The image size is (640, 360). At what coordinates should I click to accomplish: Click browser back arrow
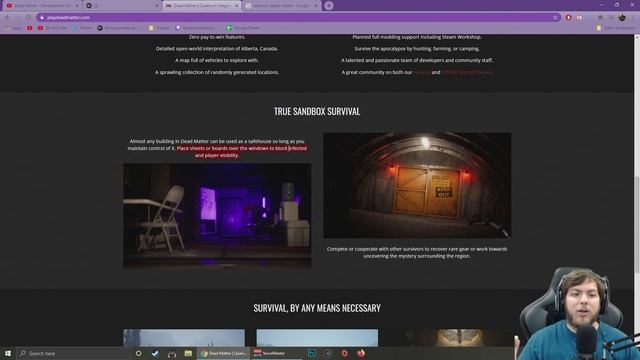click(x=7, y=18)
